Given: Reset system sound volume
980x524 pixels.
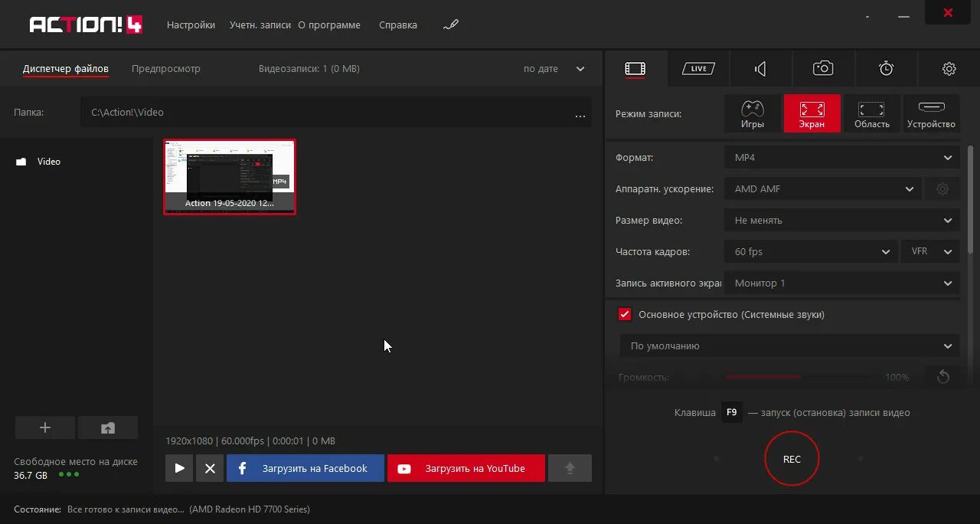Looking at the screenshot, I should click(942, 377).
